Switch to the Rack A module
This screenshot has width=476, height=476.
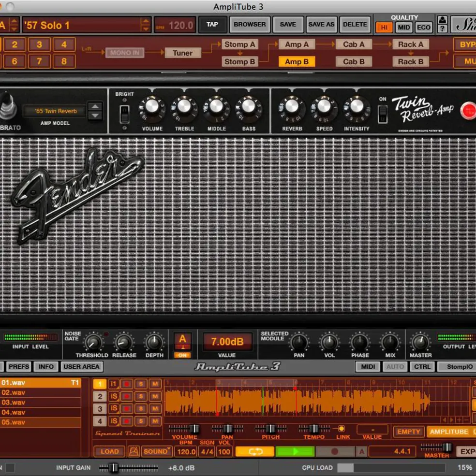[411, 44]
